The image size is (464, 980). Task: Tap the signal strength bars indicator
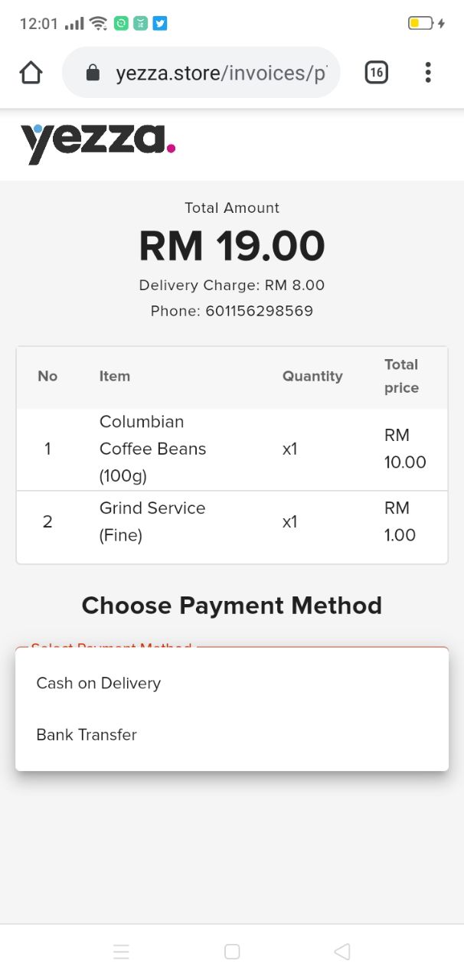pos(74,24)
